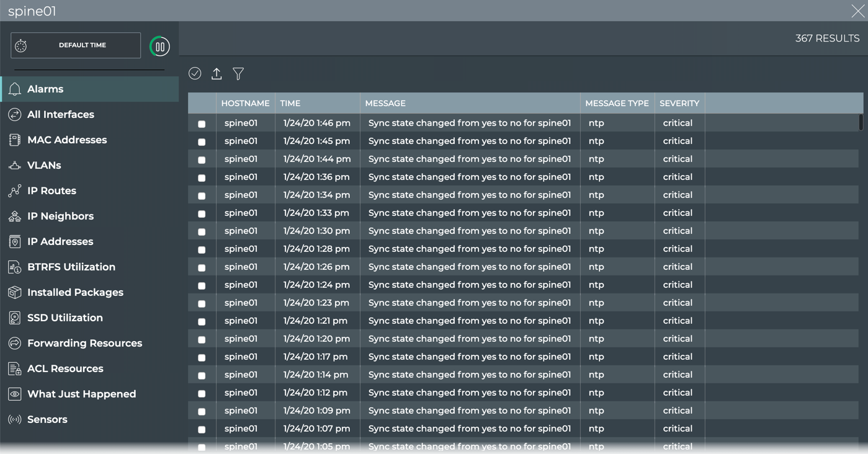This screenshot has height=454, width=868.
Task: Switch to the All Interfaces tab
Action: tap(61, 115)
